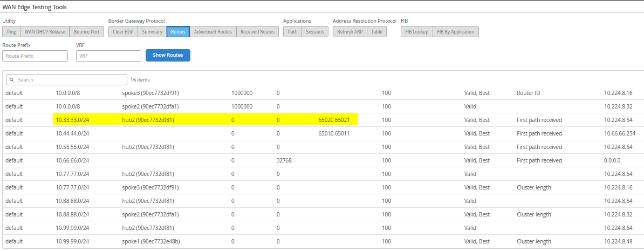644x251 pixels.
Task: Click the Bounce Port button
Action: 86,32
